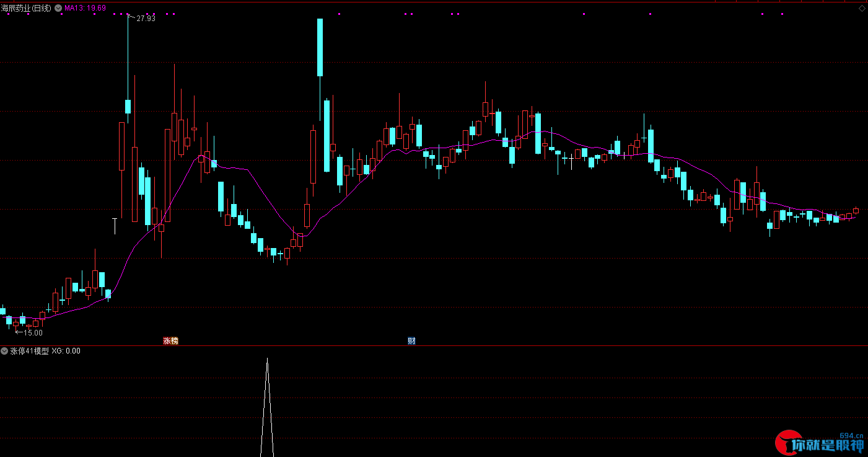Expand the dropdown arrow before 涨停41模型
The height and width of the screenshot is (457, 868).
click(5, 351)
